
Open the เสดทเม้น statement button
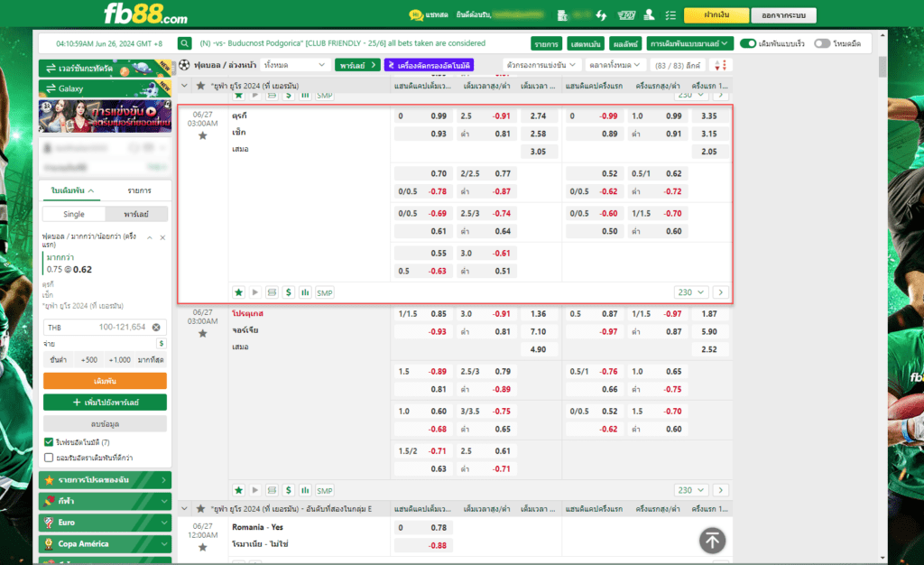(x=585, y=43)
